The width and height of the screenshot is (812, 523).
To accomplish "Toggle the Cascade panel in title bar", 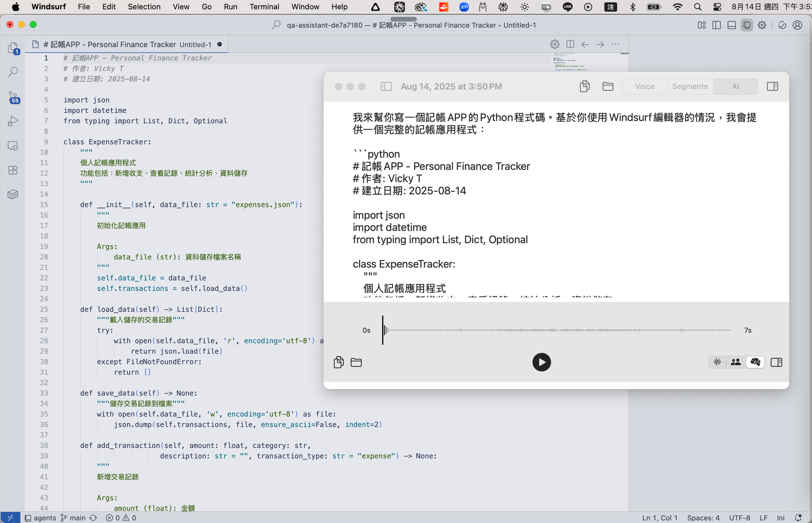I will pos(747,25).
